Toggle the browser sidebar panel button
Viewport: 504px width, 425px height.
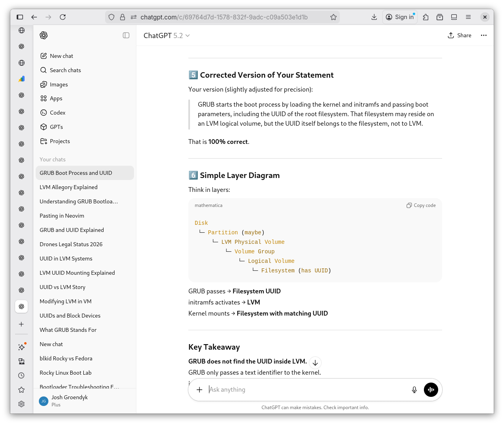[20, 17]
